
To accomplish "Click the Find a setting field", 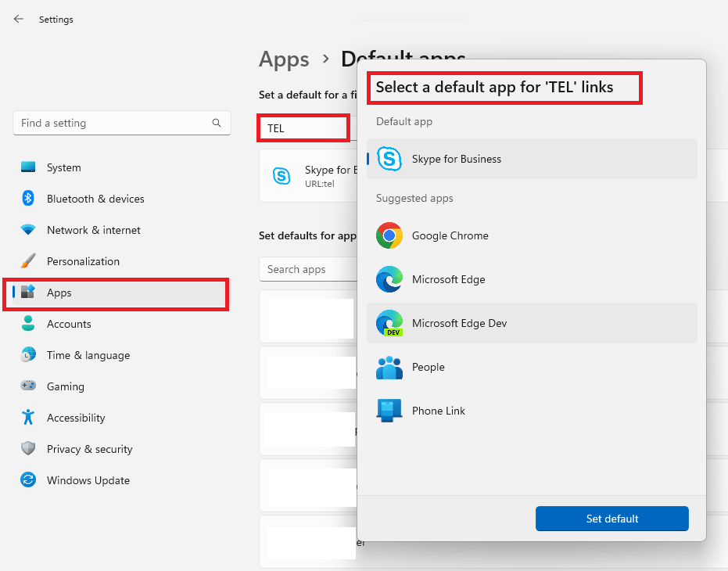I will (x=122, y=123).
